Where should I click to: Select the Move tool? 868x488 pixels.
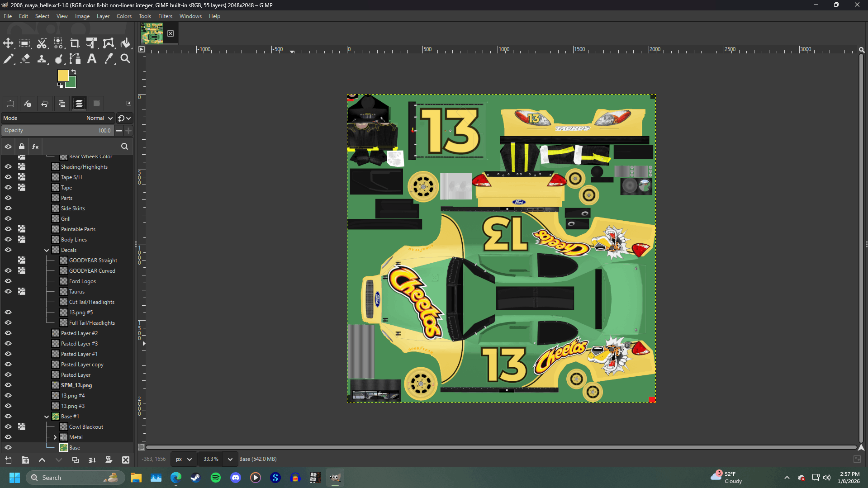[x=8, y=43]
